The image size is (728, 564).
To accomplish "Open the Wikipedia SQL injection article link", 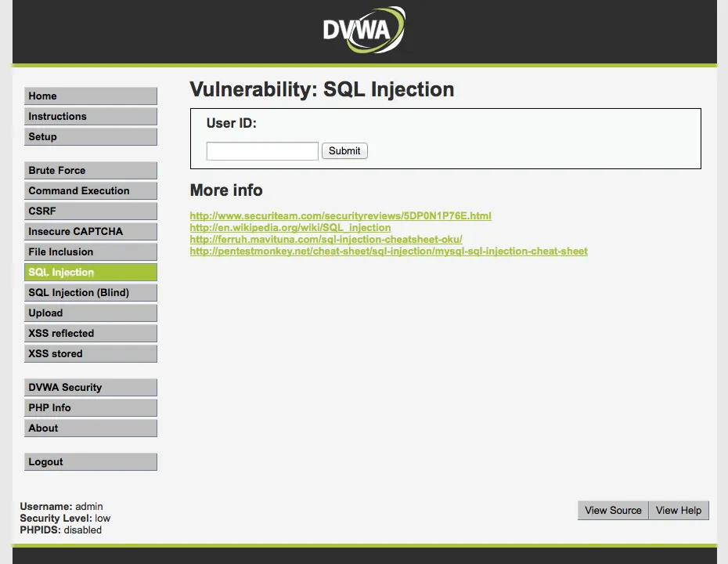I will click(x=290, y=227).
